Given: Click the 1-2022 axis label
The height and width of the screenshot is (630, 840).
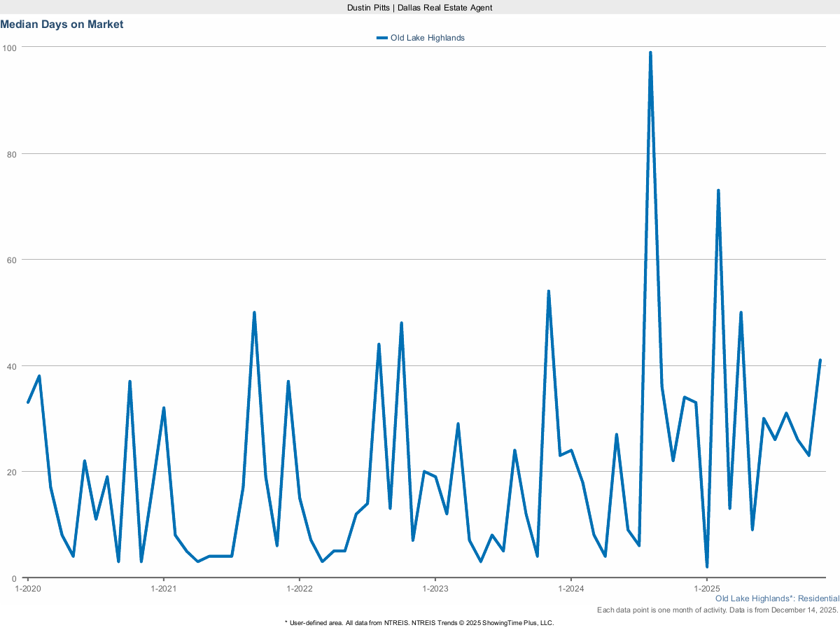Looking at the screenshot, I should [299, 589].
